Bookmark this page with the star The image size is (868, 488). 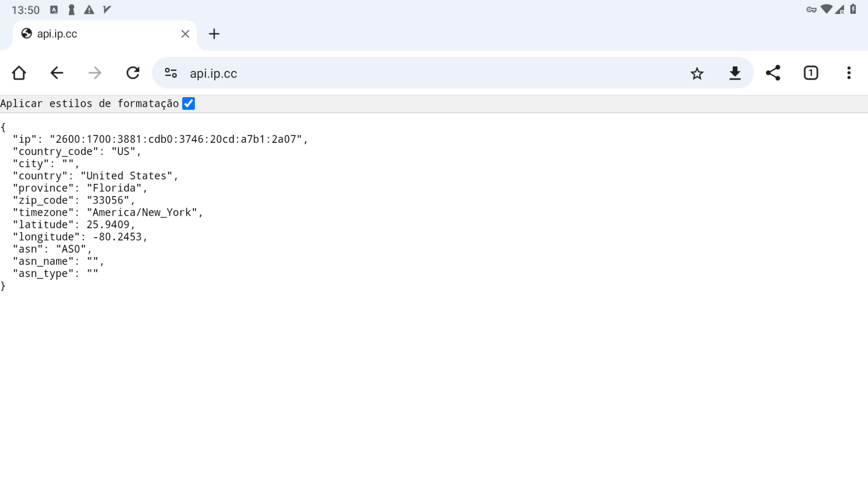[697, 73]
